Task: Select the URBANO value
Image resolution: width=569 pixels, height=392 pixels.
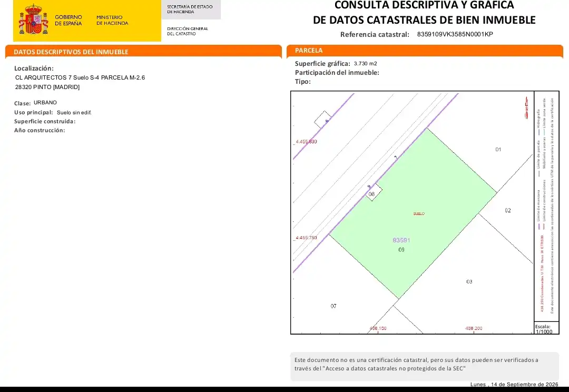Action: (x=45, y=103)
